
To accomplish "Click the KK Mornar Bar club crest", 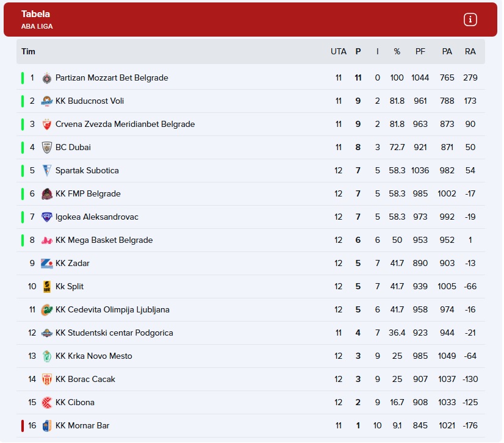I will coord(47,426).
